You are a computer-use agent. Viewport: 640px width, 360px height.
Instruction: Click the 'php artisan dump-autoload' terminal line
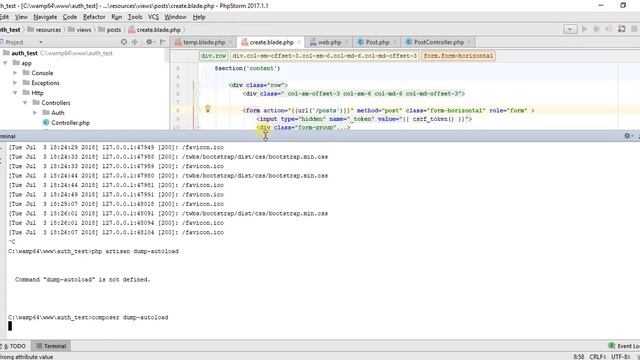[93, 251]
